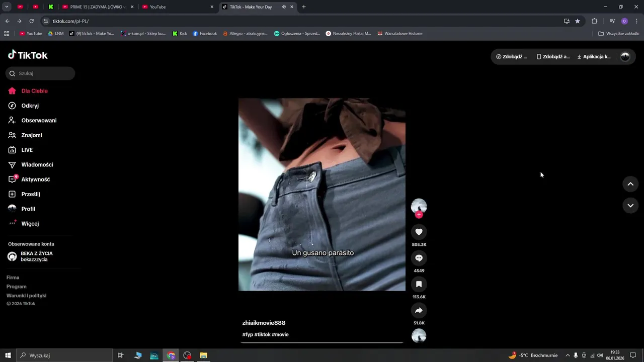Mute the TikTok tab audio
The image size is (644, 362).
click(x=284, y=7)
